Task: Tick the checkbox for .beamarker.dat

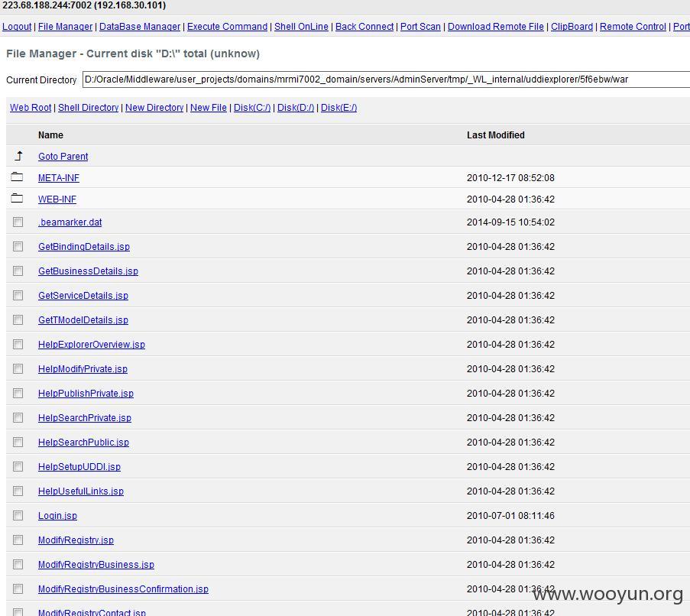Action: tap(18, 222)
